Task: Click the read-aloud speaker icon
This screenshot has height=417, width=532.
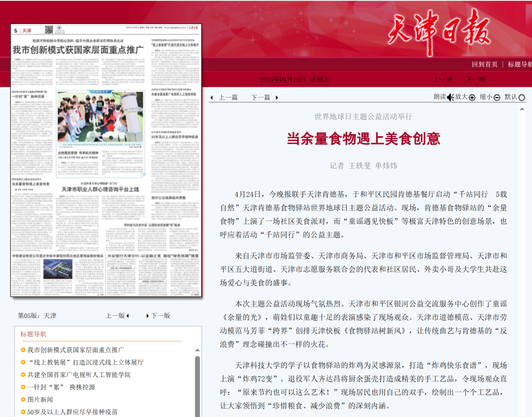Action: point(450,98)
